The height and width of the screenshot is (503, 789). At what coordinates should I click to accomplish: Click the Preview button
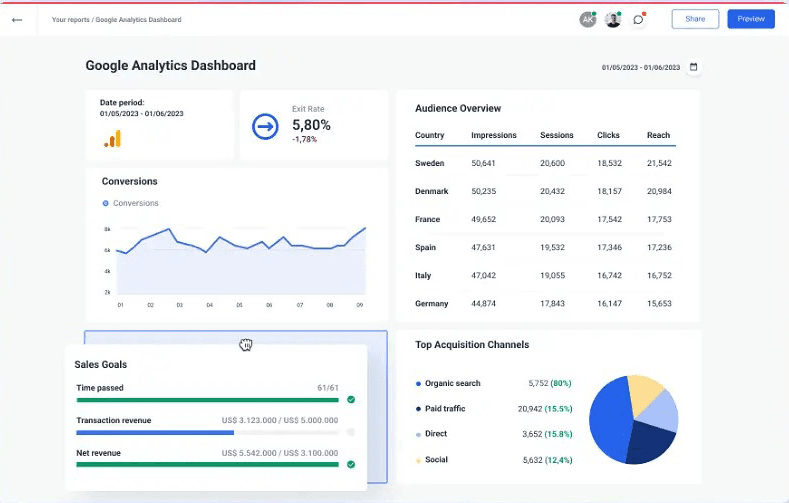(x=751, y=19)
